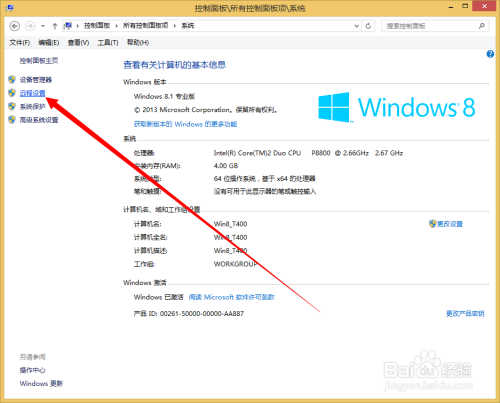Go up one folder level
The width and height of the screenshot is (500, 403).
click(x=55, y=26)
